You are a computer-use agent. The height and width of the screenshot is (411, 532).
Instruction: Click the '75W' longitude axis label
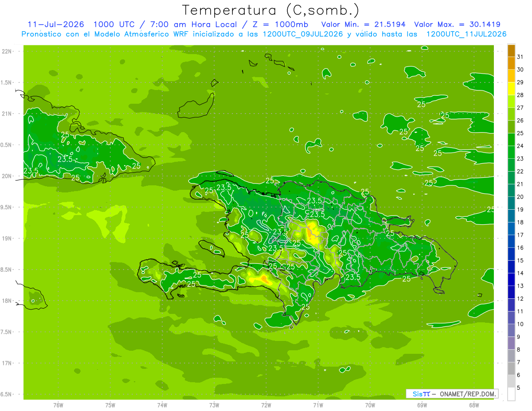pyautogui.click(x=110, y=405)
